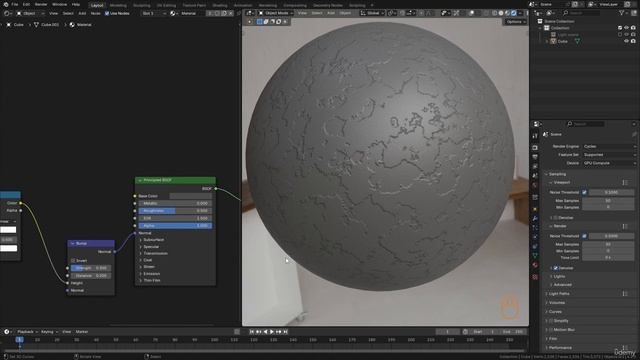
Task: Adjust the Bump node Strength slider
Action: (91, 268)
